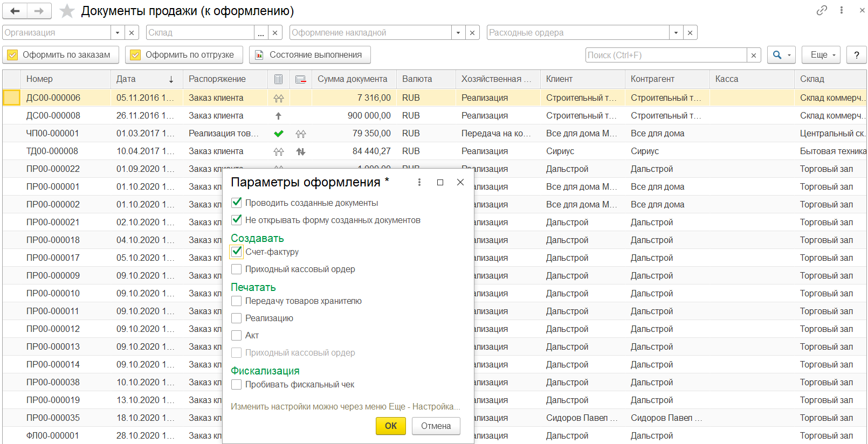This screenshot has width=868, height=444.
Task: Open the search options dropdown arrow
Action: click(x=790, y=55)
